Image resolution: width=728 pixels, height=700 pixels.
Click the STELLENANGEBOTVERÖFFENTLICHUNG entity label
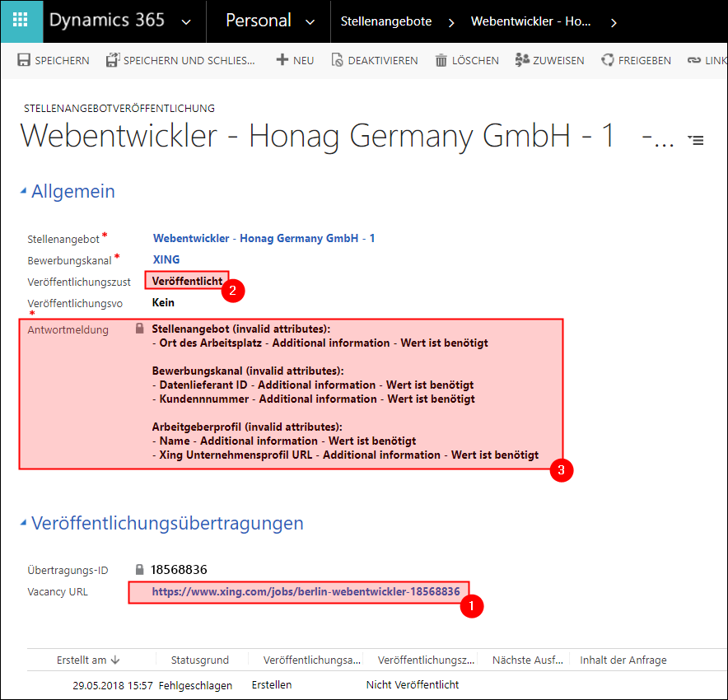click(x=119, y=108)
